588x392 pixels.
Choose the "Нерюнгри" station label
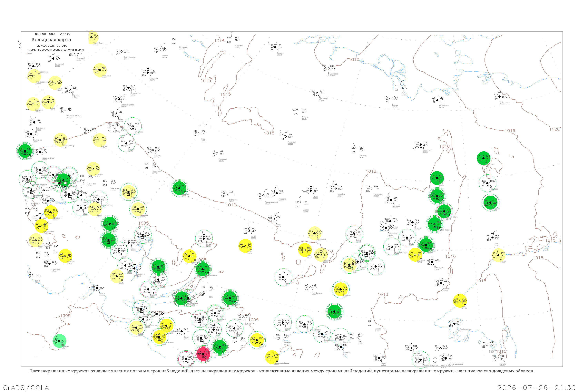point(347,295)
